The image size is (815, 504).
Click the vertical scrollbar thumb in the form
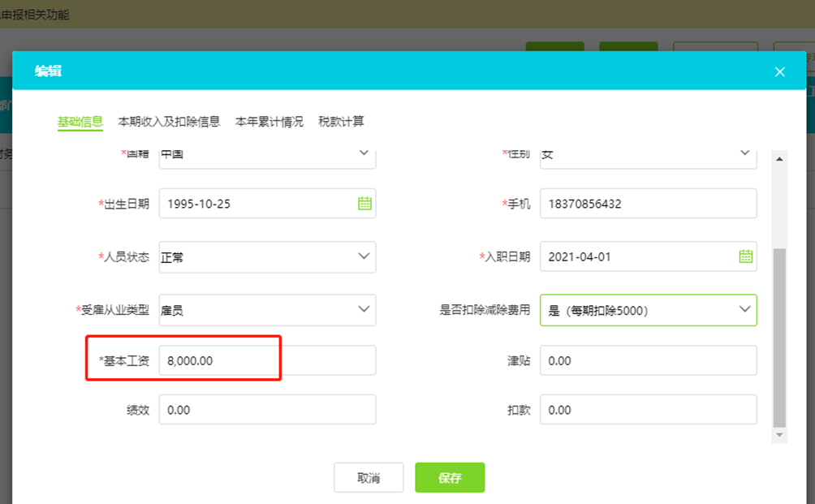779,338
